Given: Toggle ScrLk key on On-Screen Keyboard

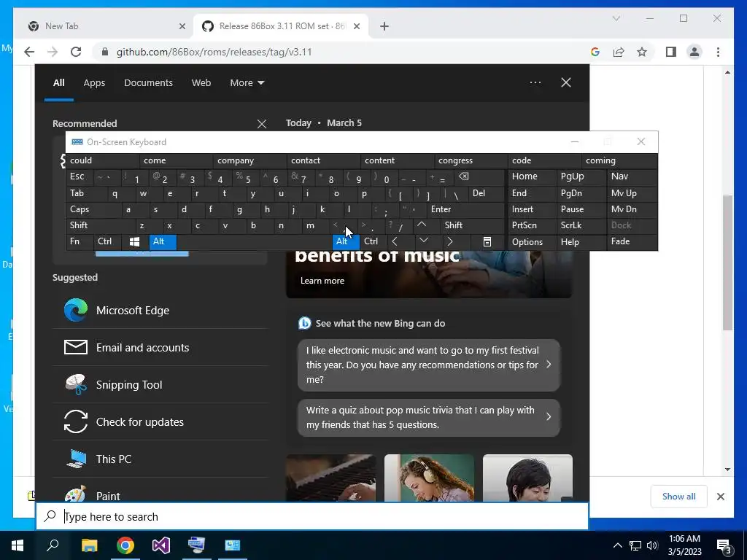Looking at the screenshot, I should coord(581,225).
